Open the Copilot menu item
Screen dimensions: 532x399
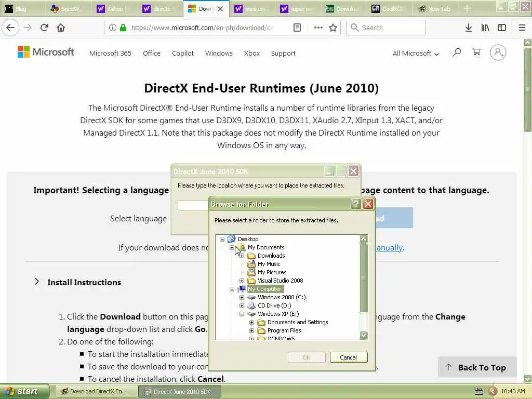tap(183, 54)
